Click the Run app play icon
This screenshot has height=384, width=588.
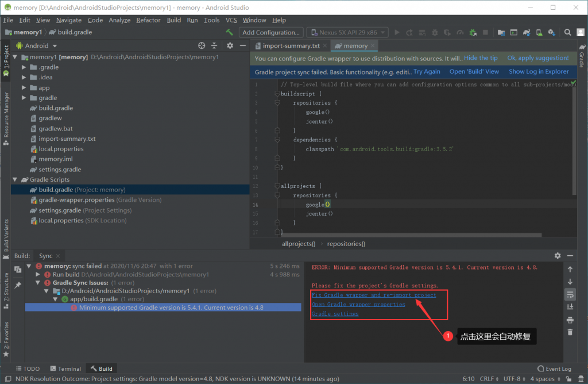[x=397, y=33]
